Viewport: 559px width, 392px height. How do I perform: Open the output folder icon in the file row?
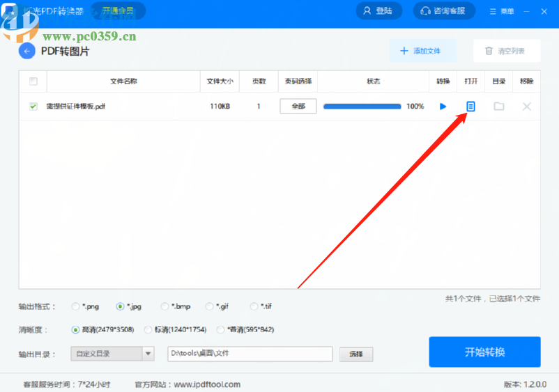point(499,106)
